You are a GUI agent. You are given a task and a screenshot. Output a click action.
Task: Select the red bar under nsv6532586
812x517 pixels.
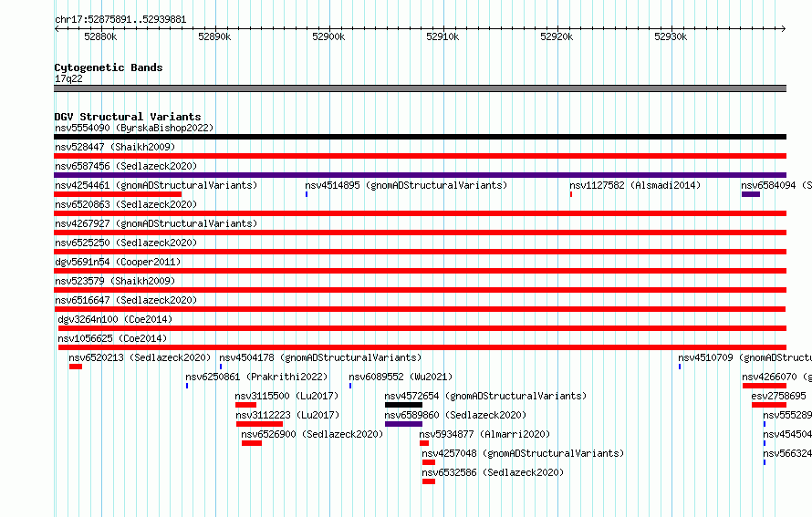click(429, 481)
